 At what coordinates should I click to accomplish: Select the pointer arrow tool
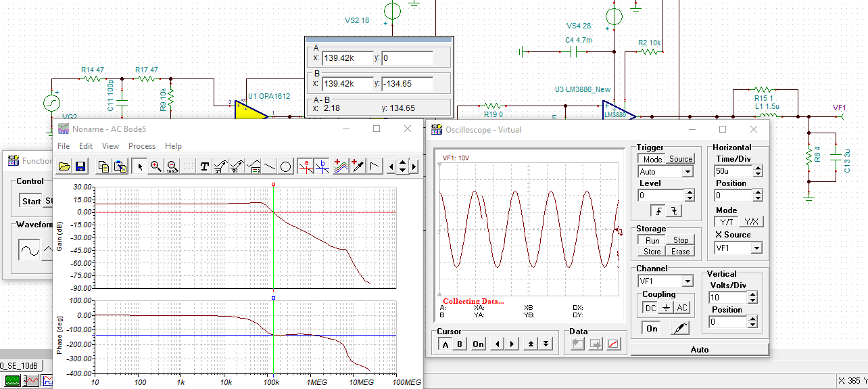click(x=139, y=166)
